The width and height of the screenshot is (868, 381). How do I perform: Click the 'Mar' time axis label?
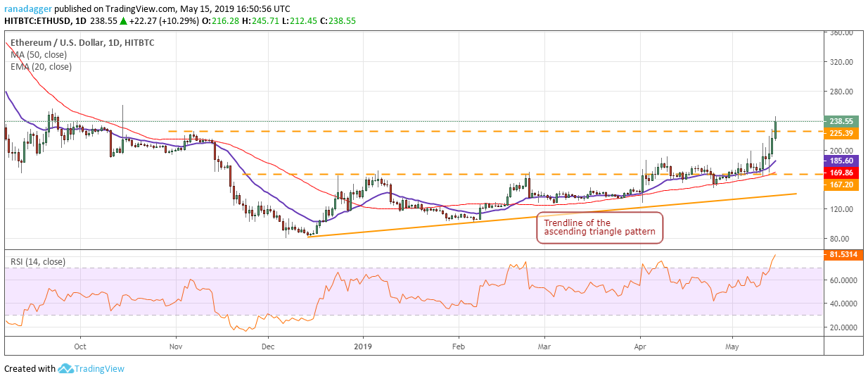point(544,346)
